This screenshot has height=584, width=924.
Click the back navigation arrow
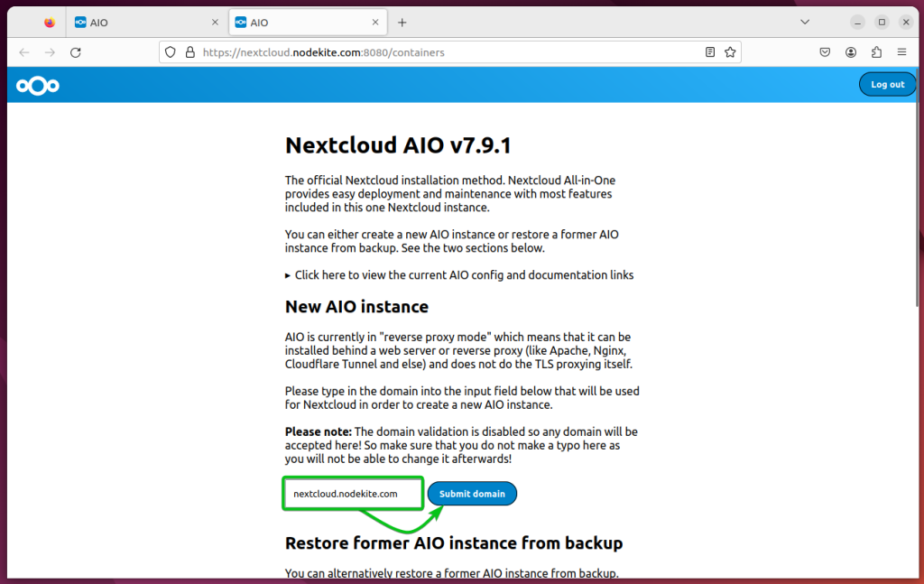point(23,51)
